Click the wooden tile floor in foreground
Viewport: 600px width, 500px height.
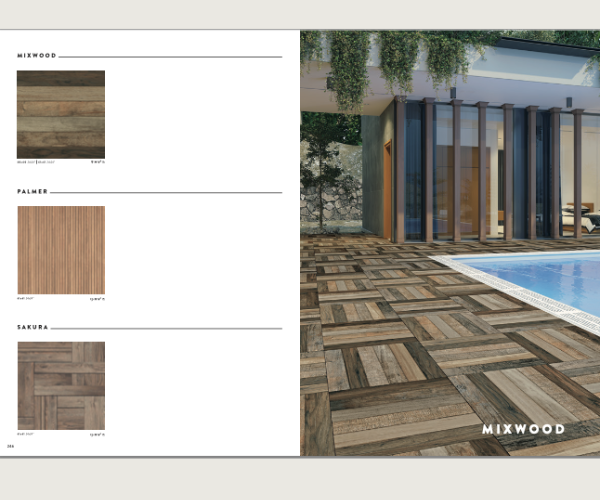click(x=400, y=380)
